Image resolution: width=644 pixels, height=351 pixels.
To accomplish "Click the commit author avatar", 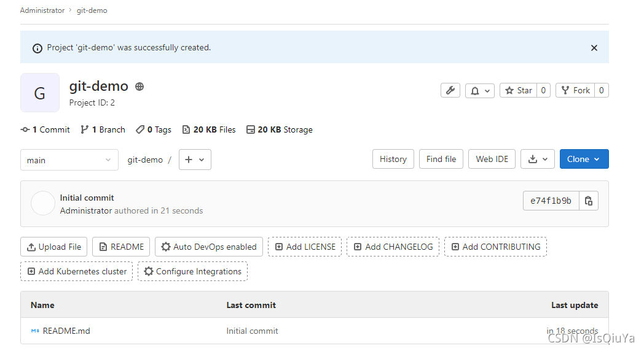I will 43,203.
